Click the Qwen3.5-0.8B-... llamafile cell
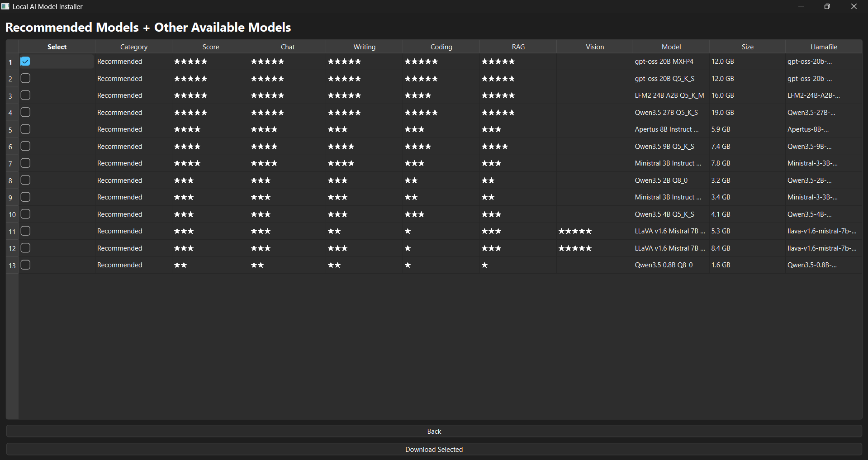 coord(824,265)
